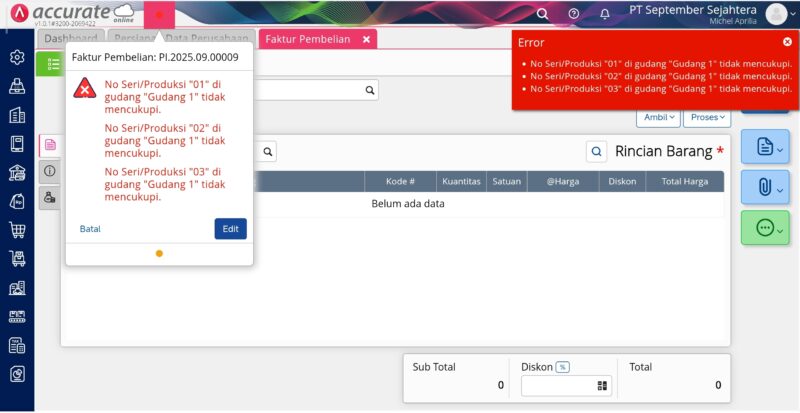Click the global search icon in header
Viewport: 800px width, 413px height.
tap(542, 14)
